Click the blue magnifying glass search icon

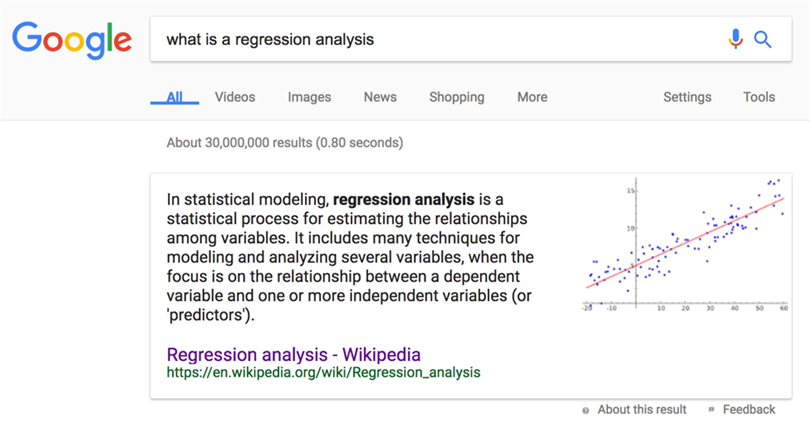tap(762, 39)
